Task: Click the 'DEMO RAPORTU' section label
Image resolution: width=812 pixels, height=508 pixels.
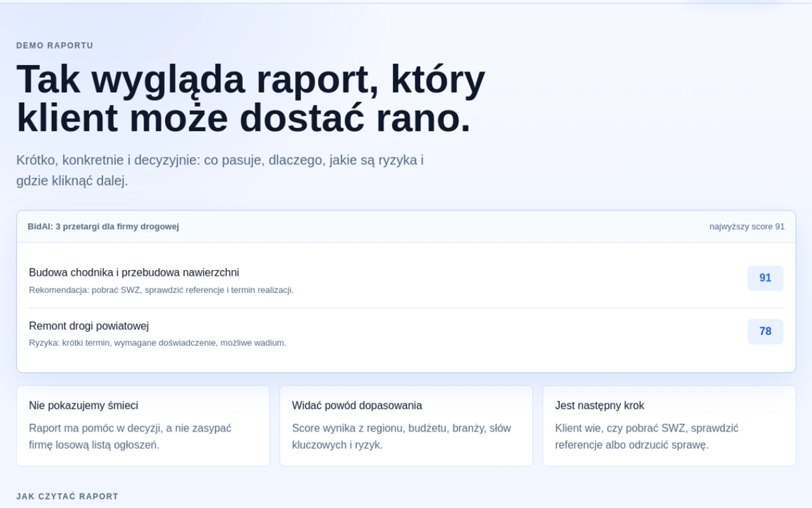Action: pyautogui.click(x=55, y=45)
